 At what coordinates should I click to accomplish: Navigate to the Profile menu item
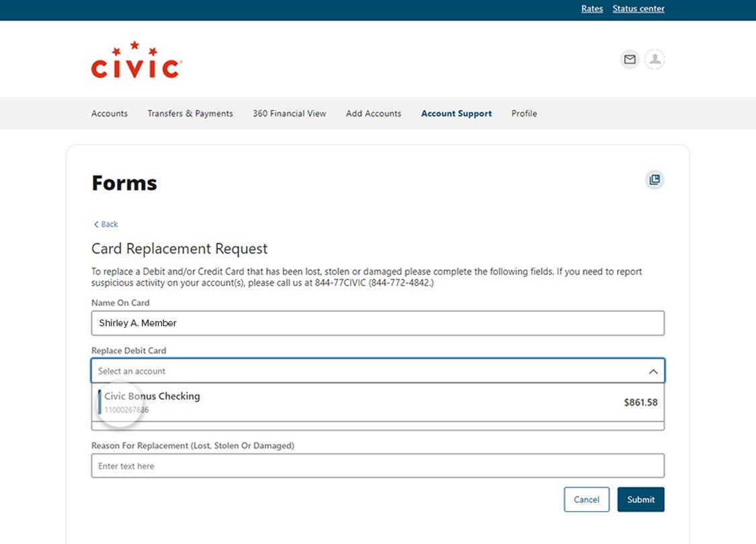pos(523,114)
